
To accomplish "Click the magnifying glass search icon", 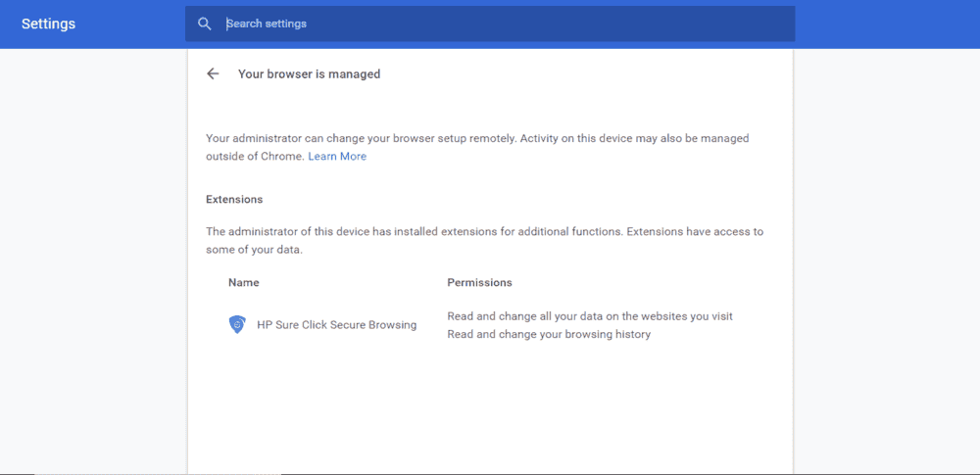I will 204,24.
